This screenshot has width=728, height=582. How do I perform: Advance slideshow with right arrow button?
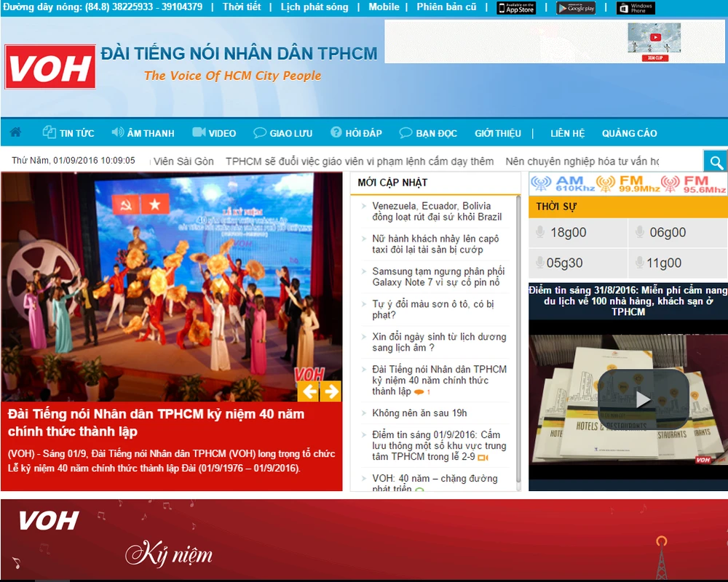(x=331, y=391)
